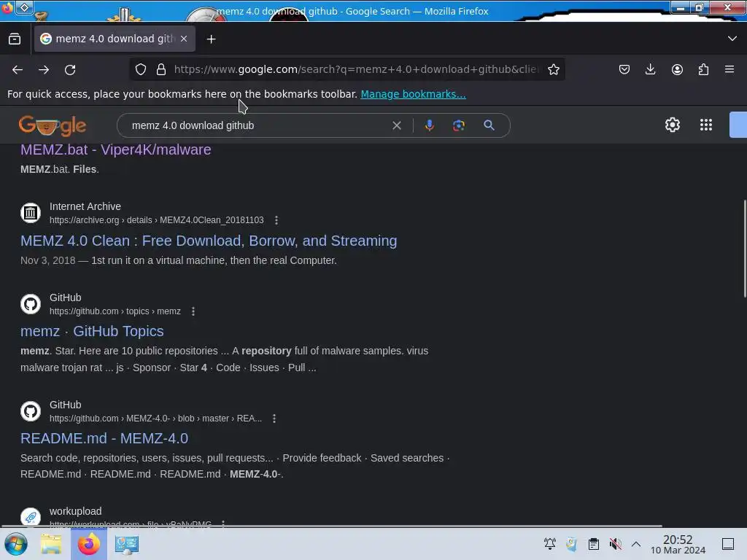Screen dimensions: 747x560
Task: Save page to Pocket
Action: point(624,69)
